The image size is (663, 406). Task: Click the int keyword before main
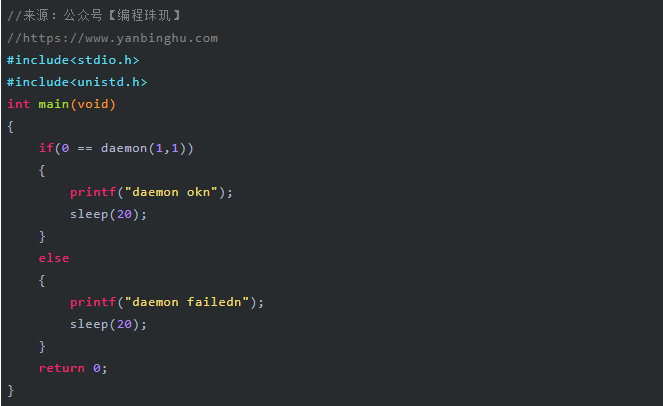[19, 104]
